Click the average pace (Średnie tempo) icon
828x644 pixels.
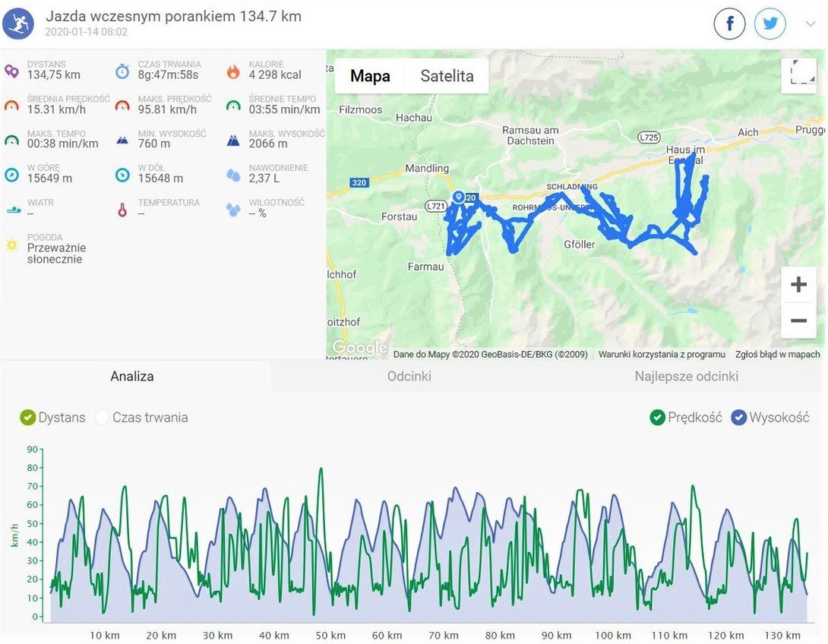pos(233,106)
